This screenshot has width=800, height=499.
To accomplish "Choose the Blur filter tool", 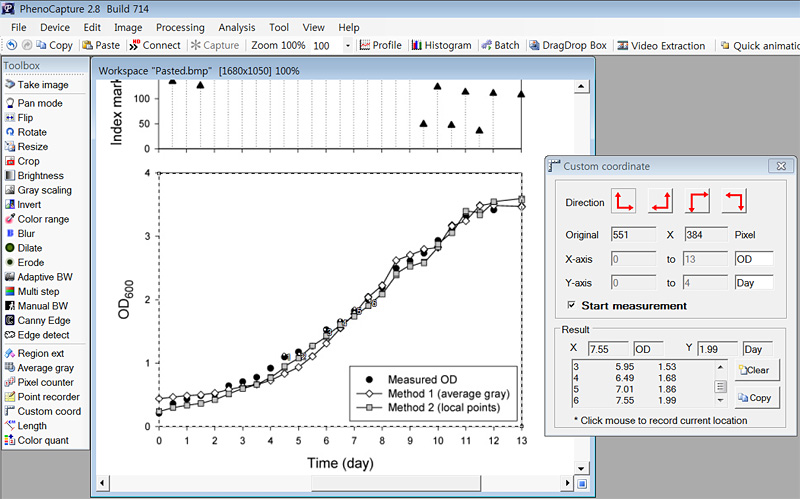I will (x=25, y=233).
